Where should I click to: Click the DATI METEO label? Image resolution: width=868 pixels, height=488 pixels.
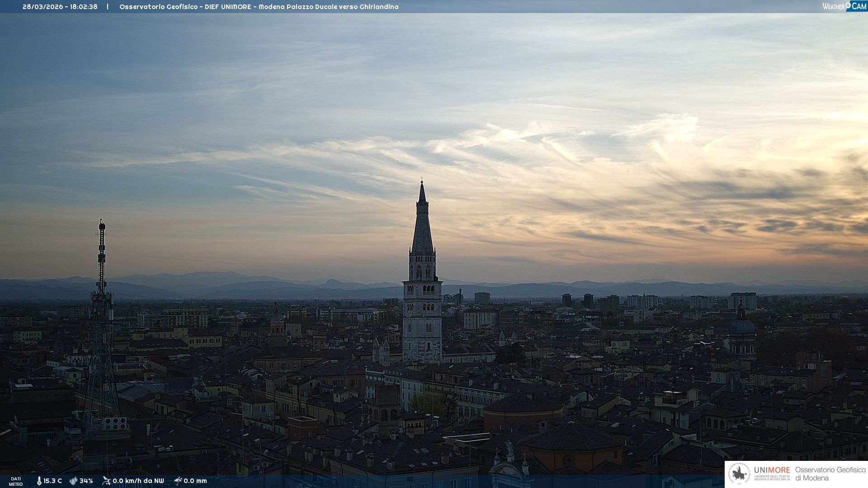point(16,481)
